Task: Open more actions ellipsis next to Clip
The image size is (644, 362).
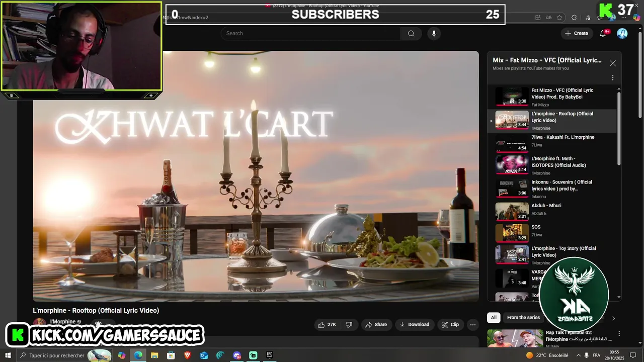Action: (x=472, y=325)
